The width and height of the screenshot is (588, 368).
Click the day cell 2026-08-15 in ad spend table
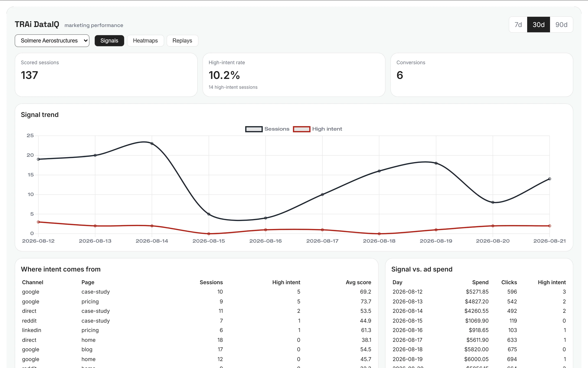pos(408,321)
